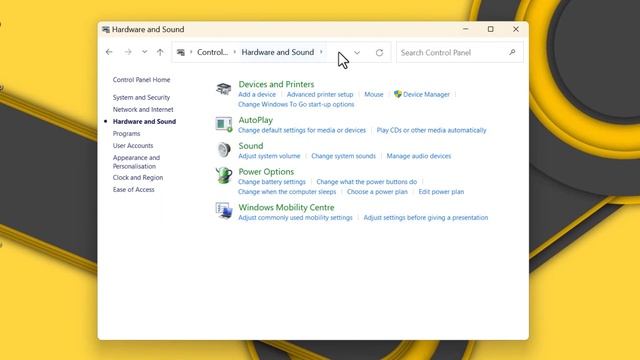Select the Hardware and Sound breadcrumb

tap(278, 52)
